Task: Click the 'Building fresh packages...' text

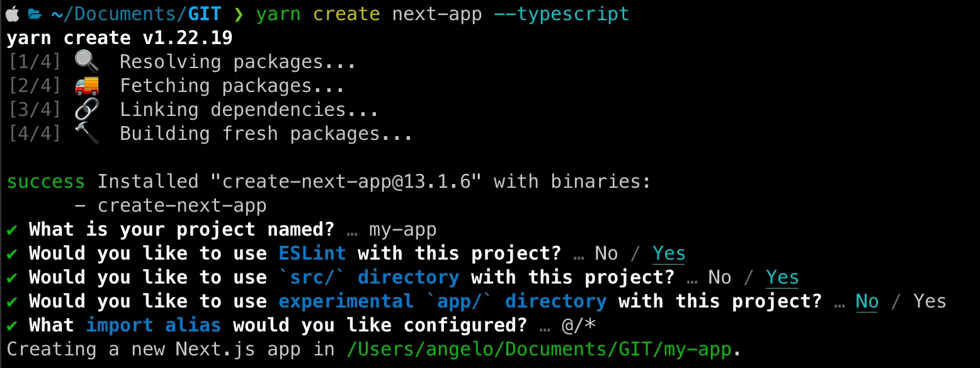Action: (266, 134)
